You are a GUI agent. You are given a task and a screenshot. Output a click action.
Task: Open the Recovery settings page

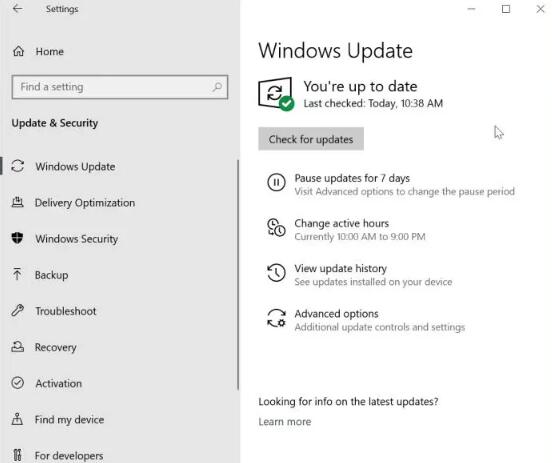56,347
